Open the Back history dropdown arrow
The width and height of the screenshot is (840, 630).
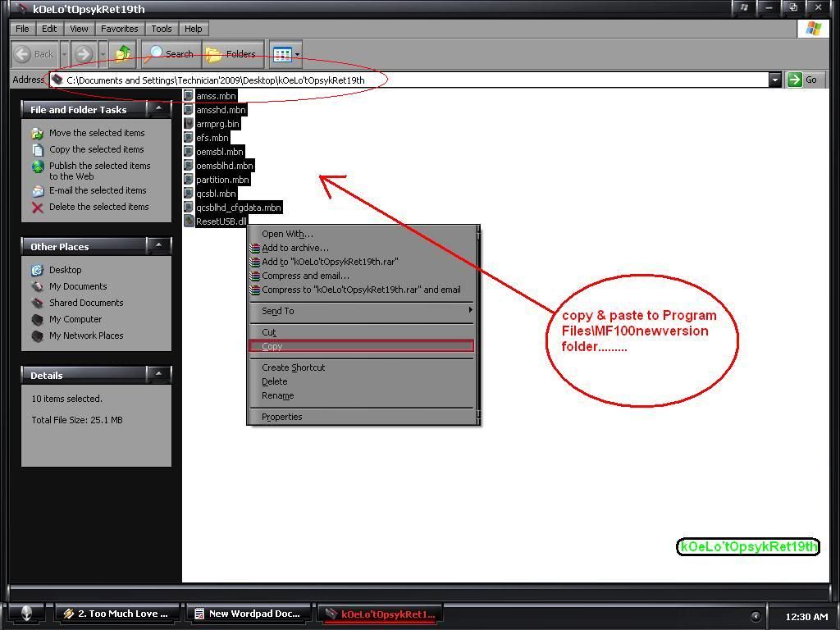pos(64,54)
